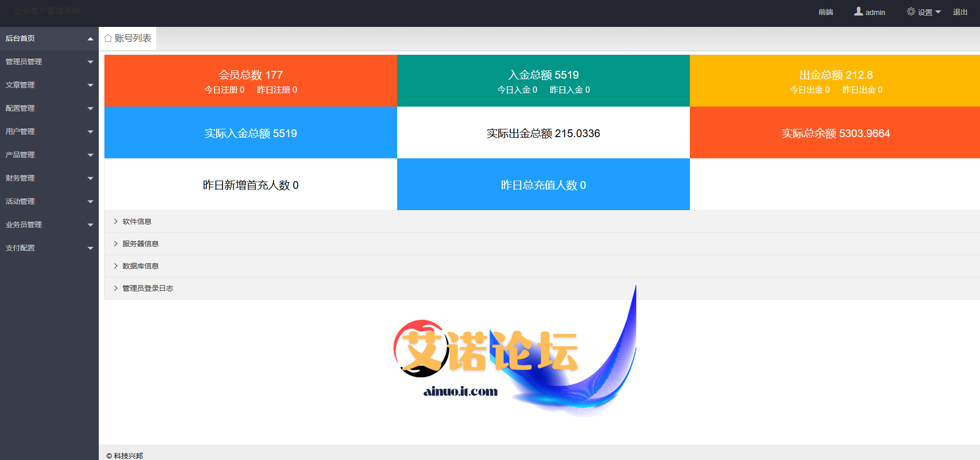Screen dimensions: 980x460
Task: Click the admin username link
Action: click(875, 12)
